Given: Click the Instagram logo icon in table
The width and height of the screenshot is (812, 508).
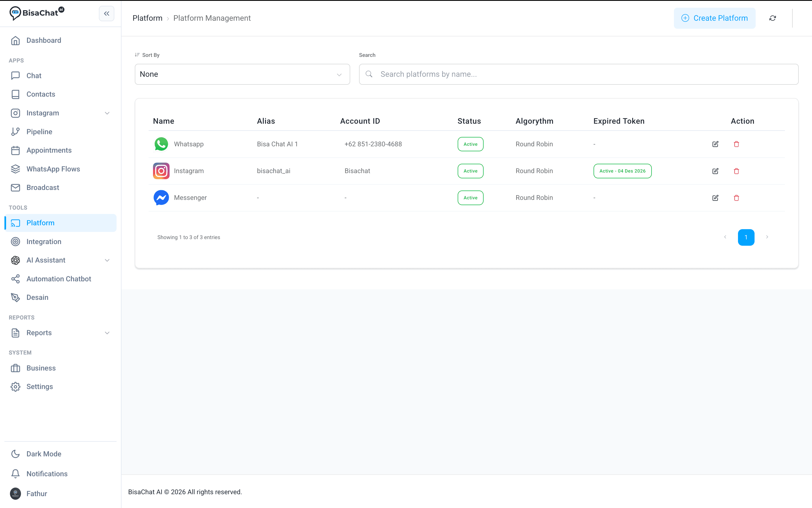Looking at the screenshot, I should (161, 171).
